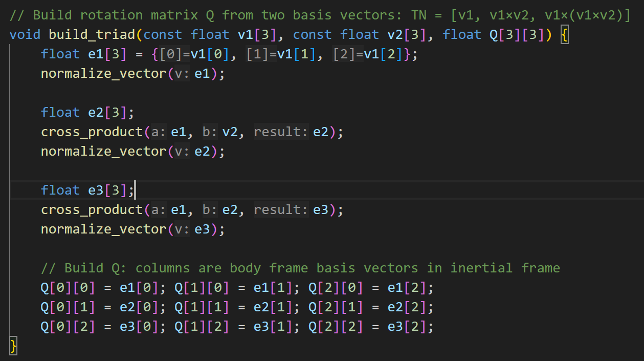
Task: Select the opening brace after Q[3][3] parameter
Action: coord(564,35)
